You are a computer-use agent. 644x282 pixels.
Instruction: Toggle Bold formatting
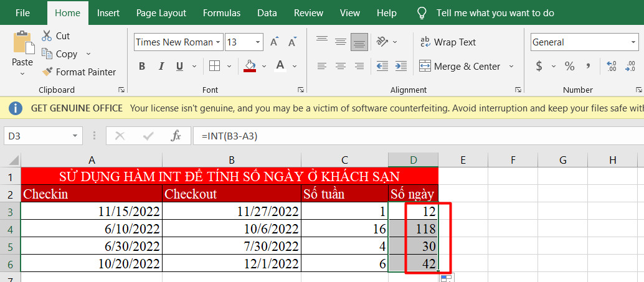[142, 66]
